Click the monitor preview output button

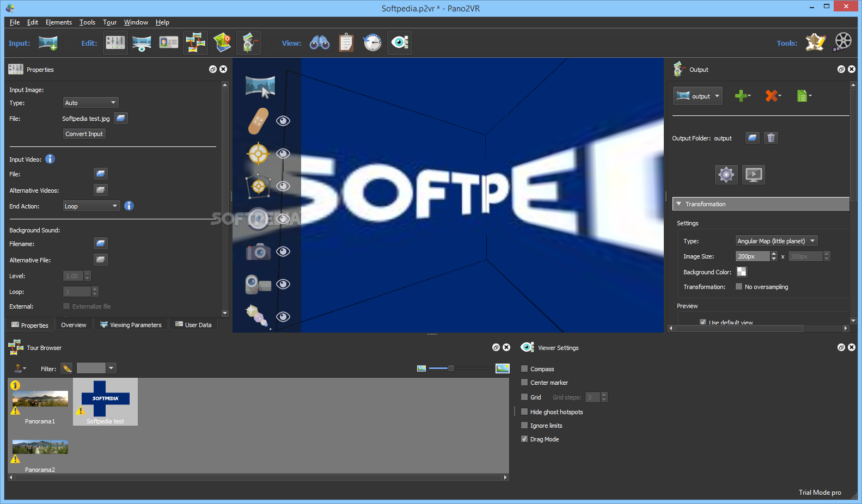pyautogui.click(x=754, y=175)
